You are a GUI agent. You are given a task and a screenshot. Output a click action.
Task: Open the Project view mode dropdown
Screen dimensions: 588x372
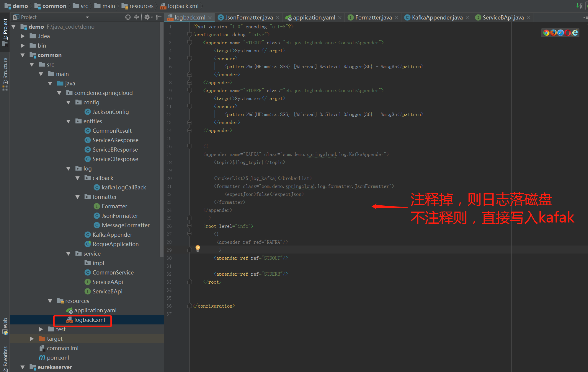pos(87,17)
